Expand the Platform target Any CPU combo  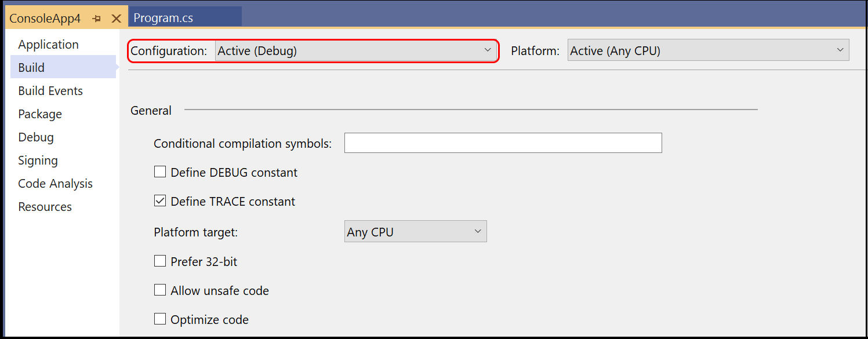[415, 232]
